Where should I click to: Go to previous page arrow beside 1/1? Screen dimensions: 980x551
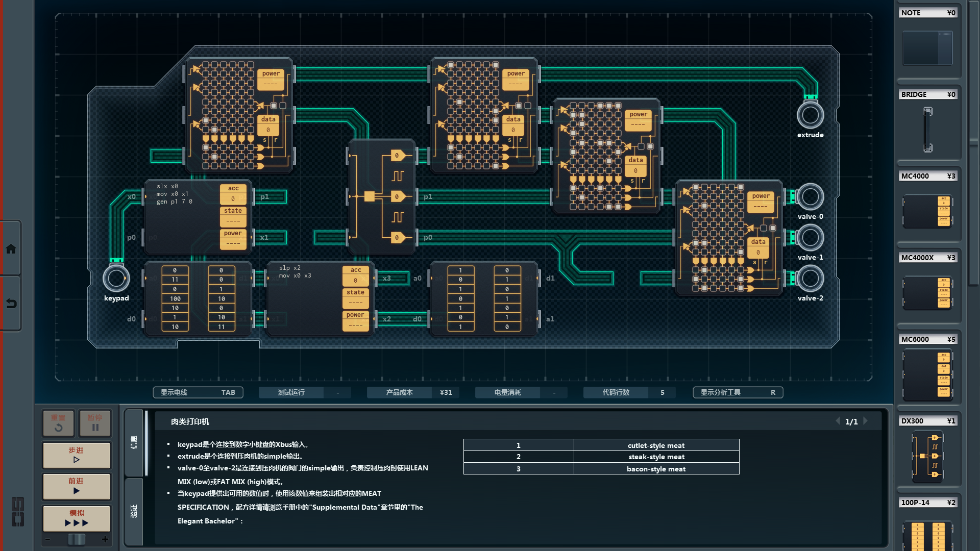(x=838, y=421)
